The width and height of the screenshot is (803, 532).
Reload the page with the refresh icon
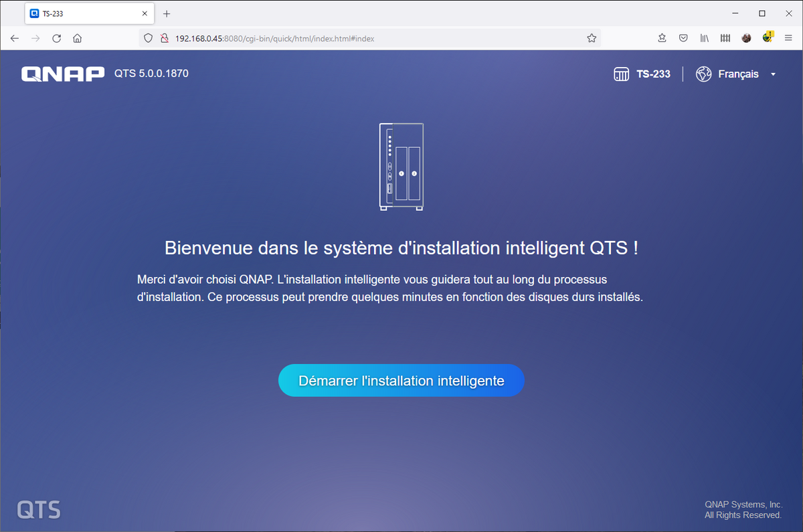[x=57, y=38]
